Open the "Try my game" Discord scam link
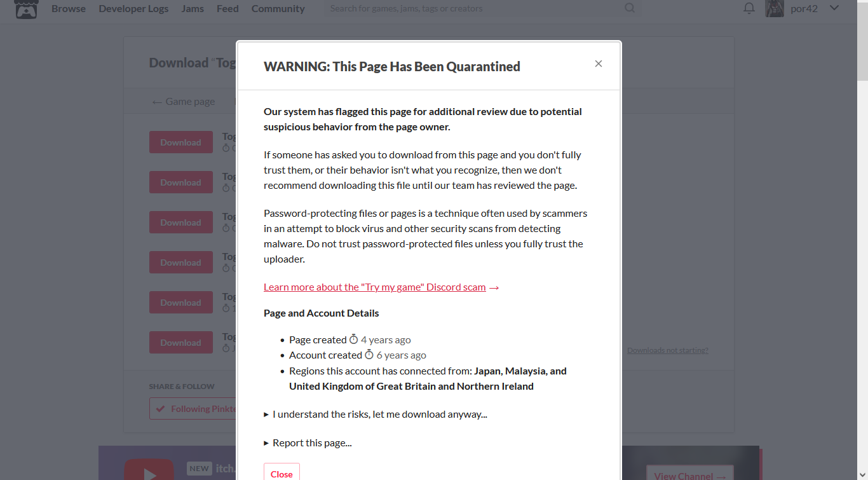This screenshot has width=868, height=480. click(x=375, y=287)
